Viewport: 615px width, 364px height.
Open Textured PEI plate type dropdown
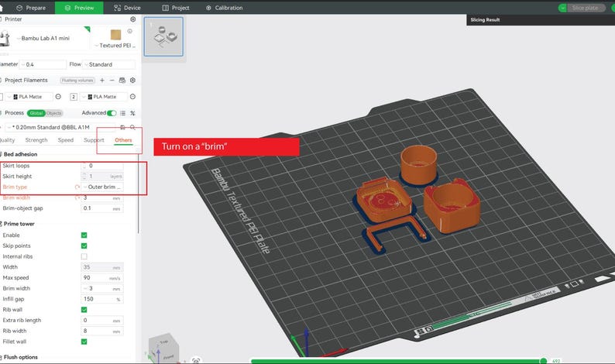point(115,46)
